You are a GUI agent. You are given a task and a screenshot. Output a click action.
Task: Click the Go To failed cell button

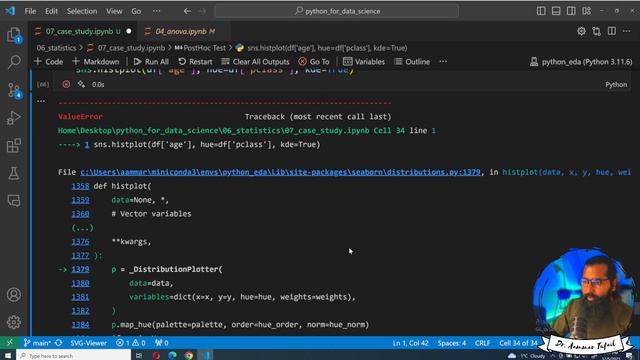coord(314,62)
